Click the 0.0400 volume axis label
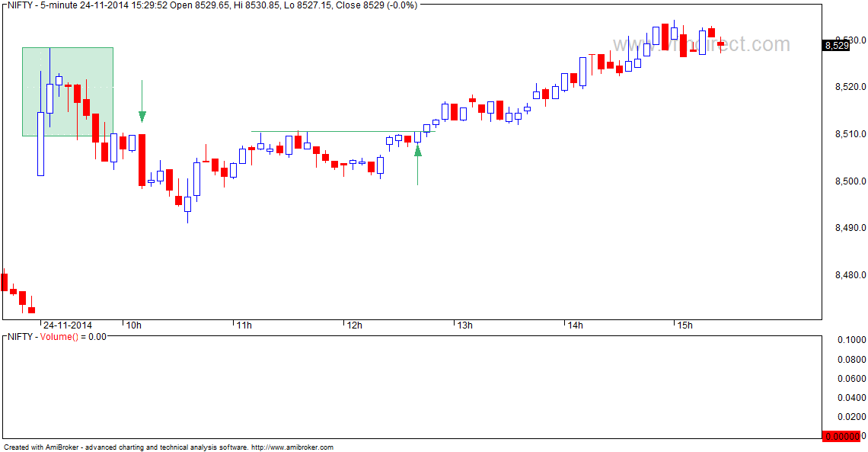 point(853,398)
